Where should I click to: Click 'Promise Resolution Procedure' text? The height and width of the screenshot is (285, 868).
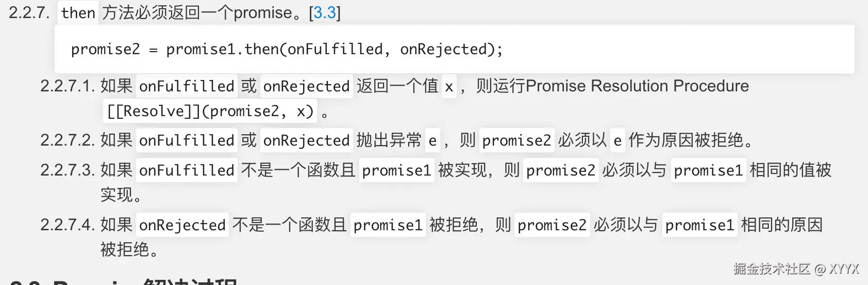[x=637, y=86]
